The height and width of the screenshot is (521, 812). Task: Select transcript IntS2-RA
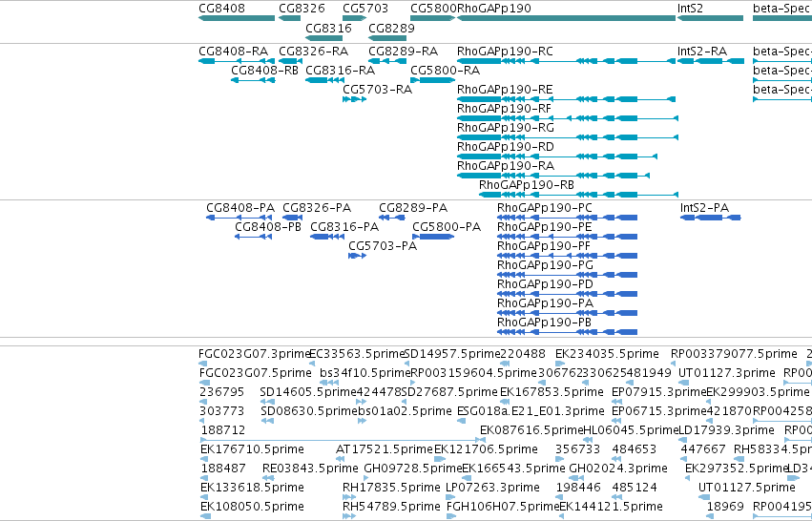(x=711, y=61)
